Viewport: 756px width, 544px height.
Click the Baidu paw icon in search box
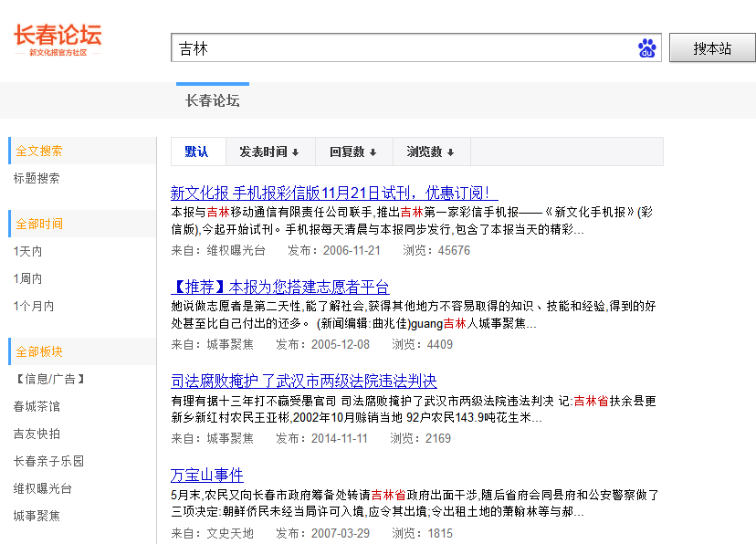[647, 48]
